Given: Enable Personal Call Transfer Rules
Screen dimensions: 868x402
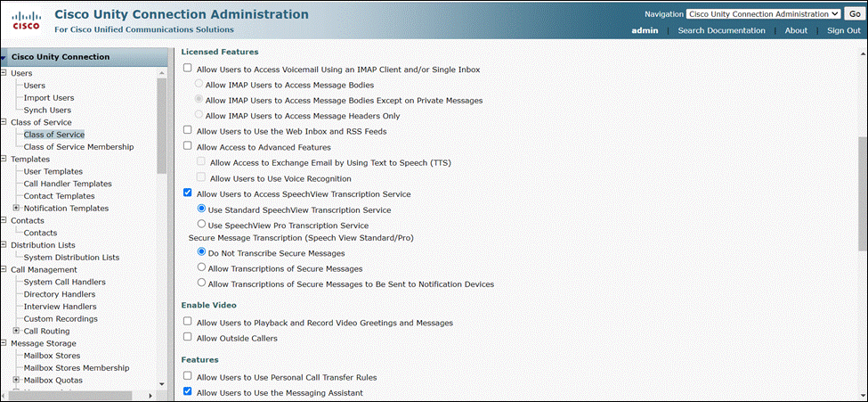Looking at the screenshot, I should tap(187, 376).
